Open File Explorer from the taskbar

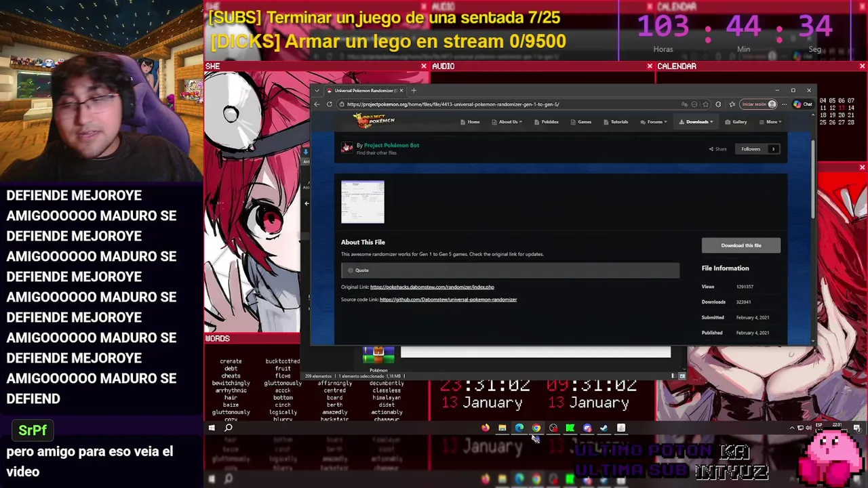502,428
